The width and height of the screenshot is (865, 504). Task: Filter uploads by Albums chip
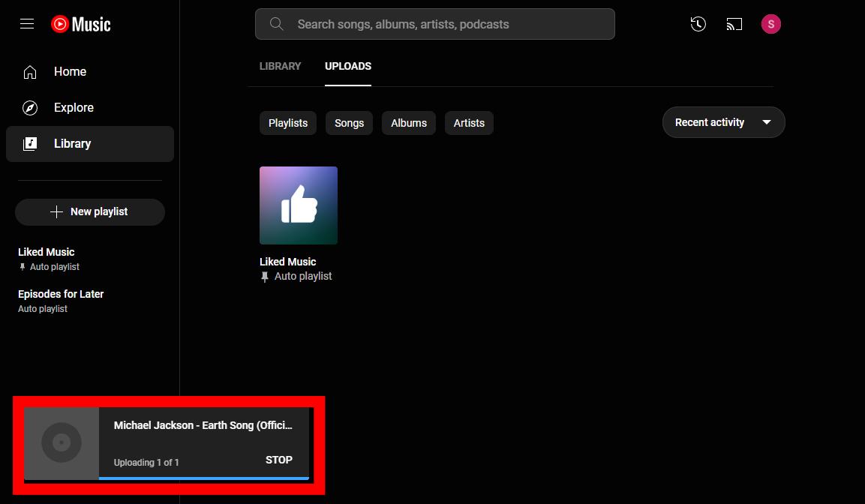[409, 123]
